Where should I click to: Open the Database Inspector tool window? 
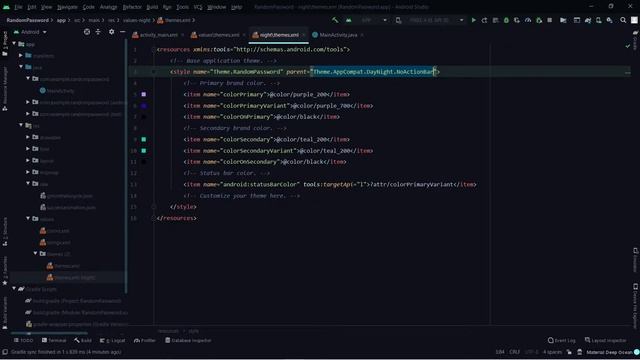tap(188, 340)
